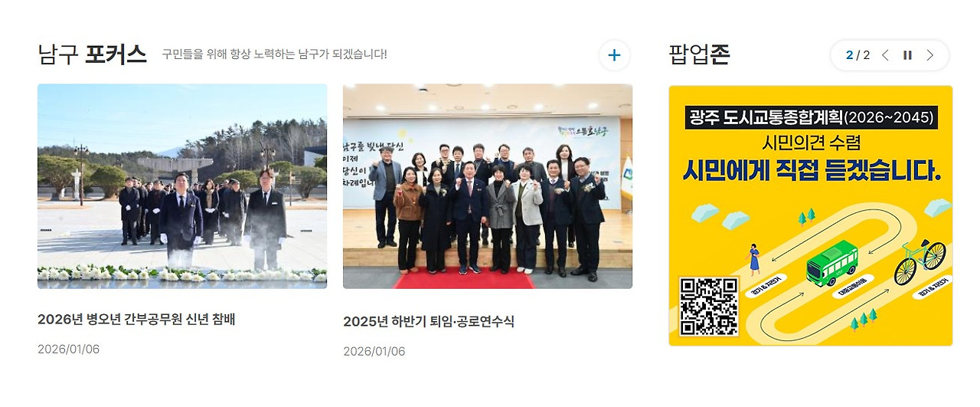
Task: Click the date under 신년 참배 article
Action: pos(68,350)
